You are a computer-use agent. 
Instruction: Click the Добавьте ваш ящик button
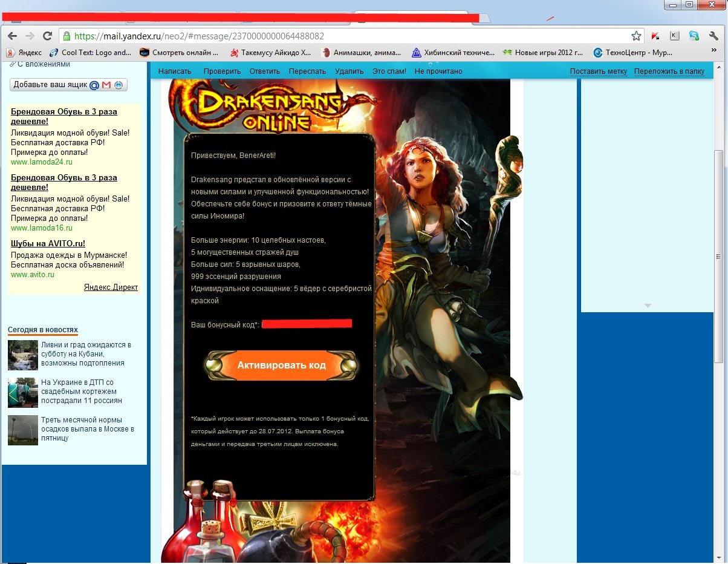[68, 85]
